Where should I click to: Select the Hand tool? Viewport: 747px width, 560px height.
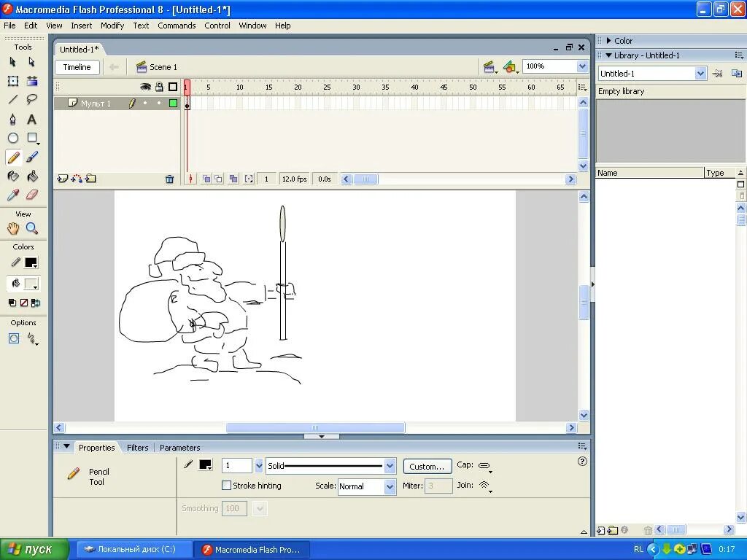coord(13,228)
